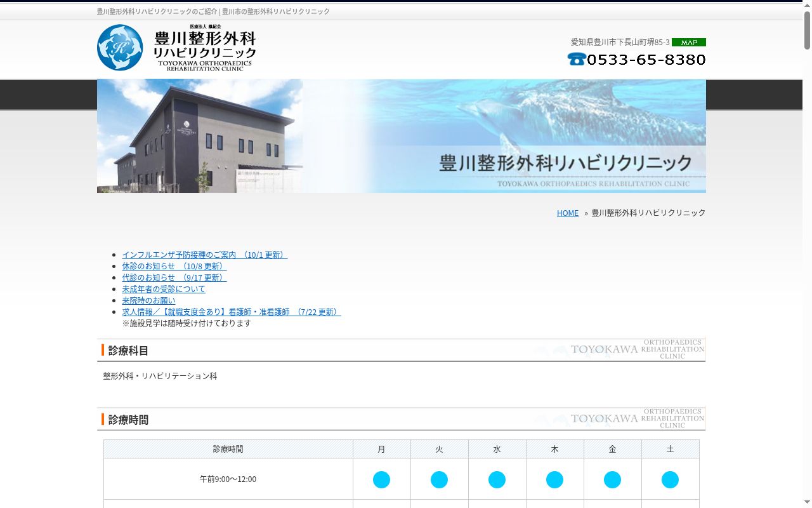The height and width of the screenshot is (508, 812).
Task: Click the blue dot under 火 column
Action: tap(439, 479)
